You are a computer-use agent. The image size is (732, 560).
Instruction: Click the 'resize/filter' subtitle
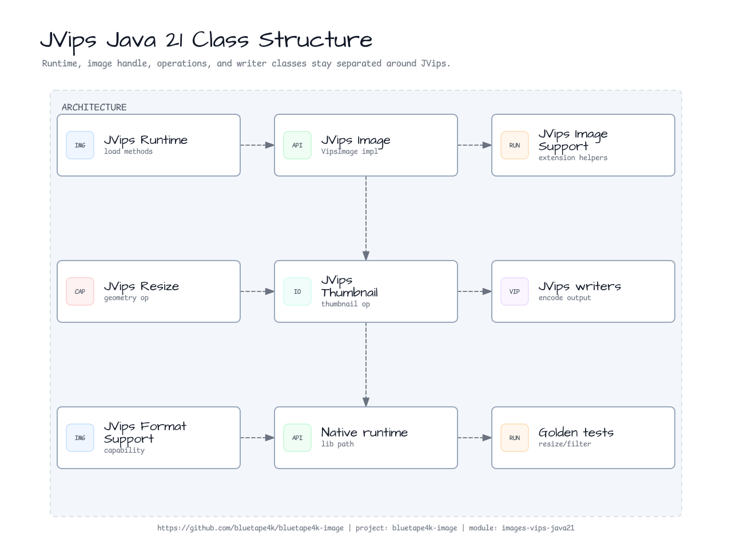coord(565,444)
